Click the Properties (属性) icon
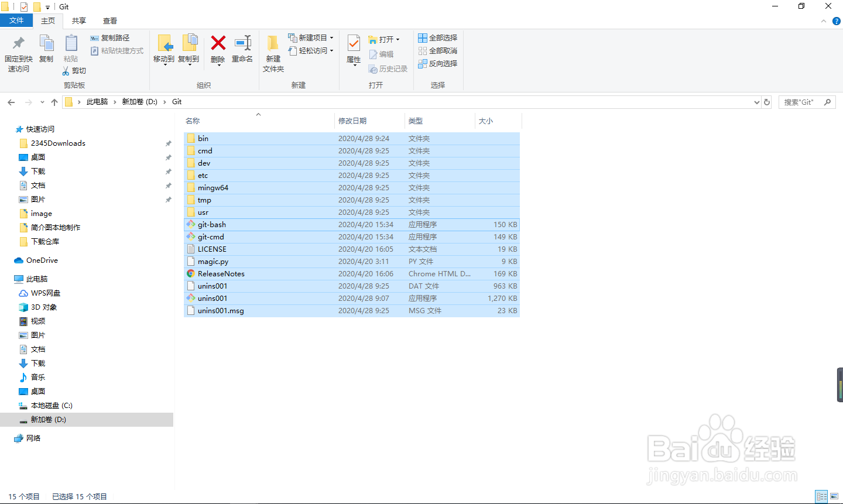The image size is (843, 504). point(354,43)
